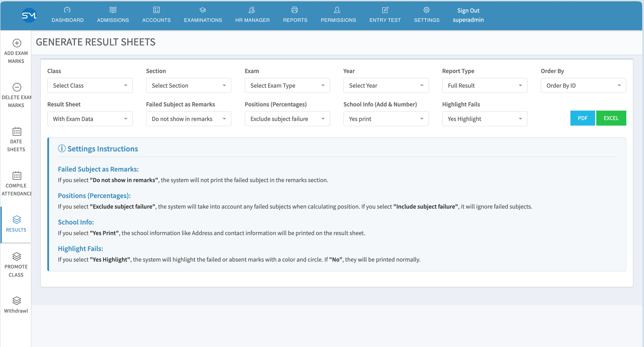The image size is (644, 347).
Task: Go to the SETTINGS menu label
Action: click(427, 20)
